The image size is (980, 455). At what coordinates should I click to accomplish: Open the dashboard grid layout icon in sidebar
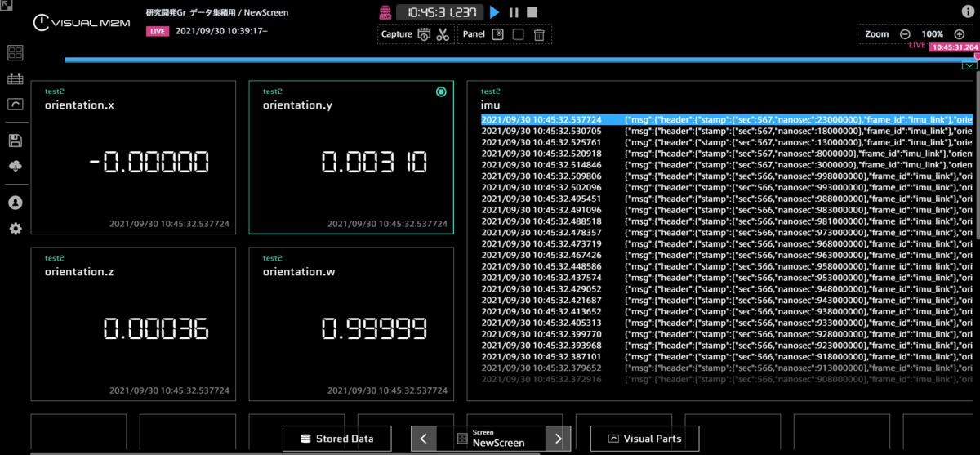(16, 53)
